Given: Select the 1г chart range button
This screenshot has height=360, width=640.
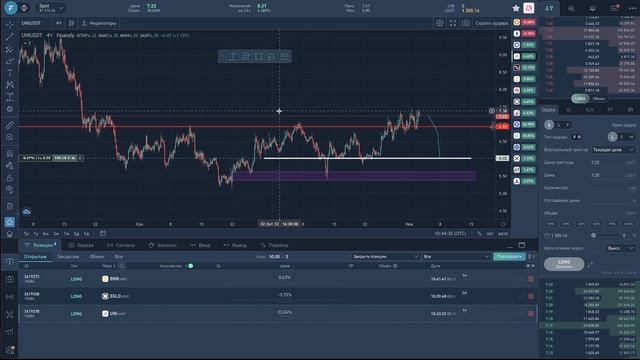Looking at the screenshot, I should click(36, 233).
